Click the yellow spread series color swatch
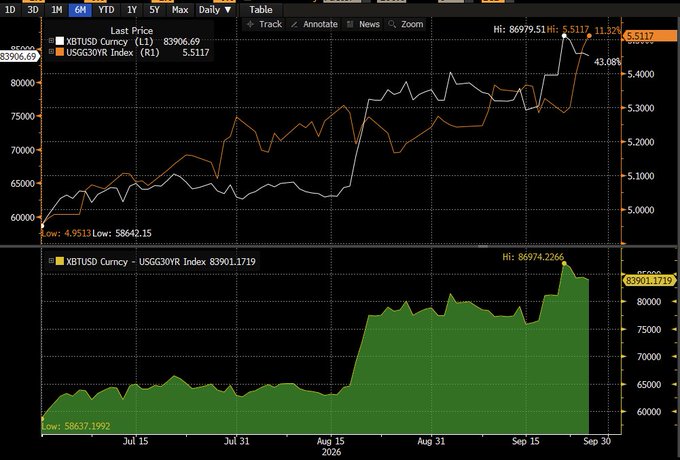This screenshot has width=680, height=460. [59, 261]
